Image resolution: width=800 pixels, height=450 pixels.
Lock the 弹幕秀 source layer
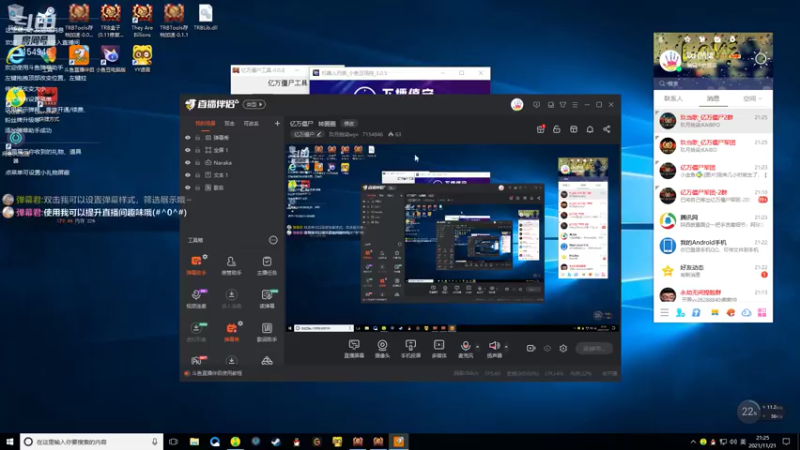pos(197,138)
